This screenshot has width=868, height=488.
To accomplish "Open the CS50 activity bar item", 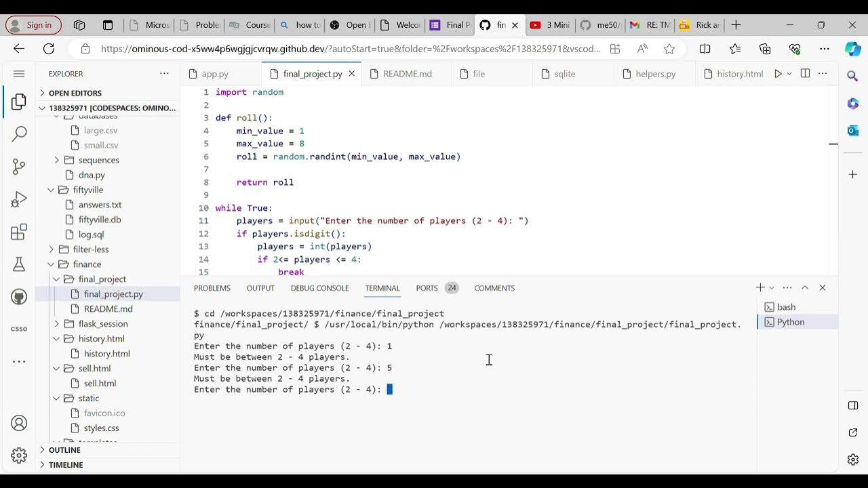I will click(19, 329).
